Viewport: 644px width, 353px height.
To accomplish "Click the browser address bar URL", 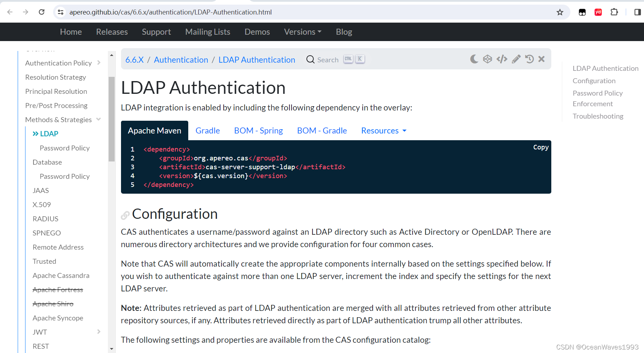I will [171, 12].
